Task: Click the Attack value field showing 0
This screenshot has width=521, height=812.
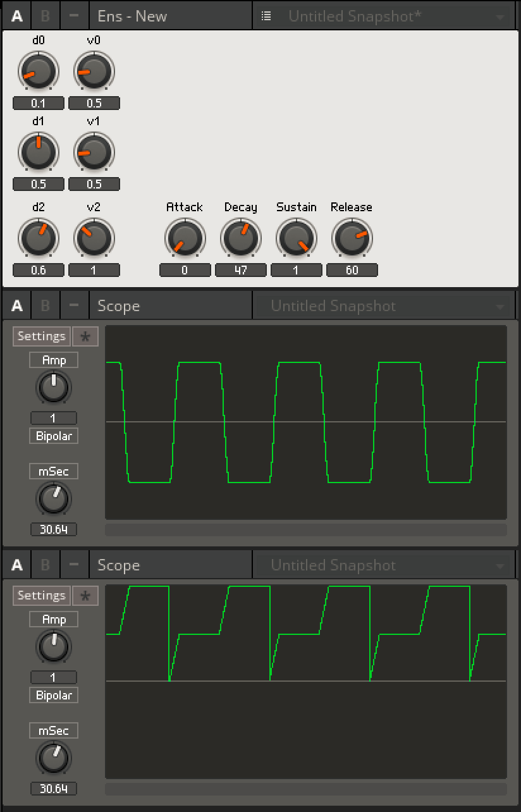Action: (185, 270)
